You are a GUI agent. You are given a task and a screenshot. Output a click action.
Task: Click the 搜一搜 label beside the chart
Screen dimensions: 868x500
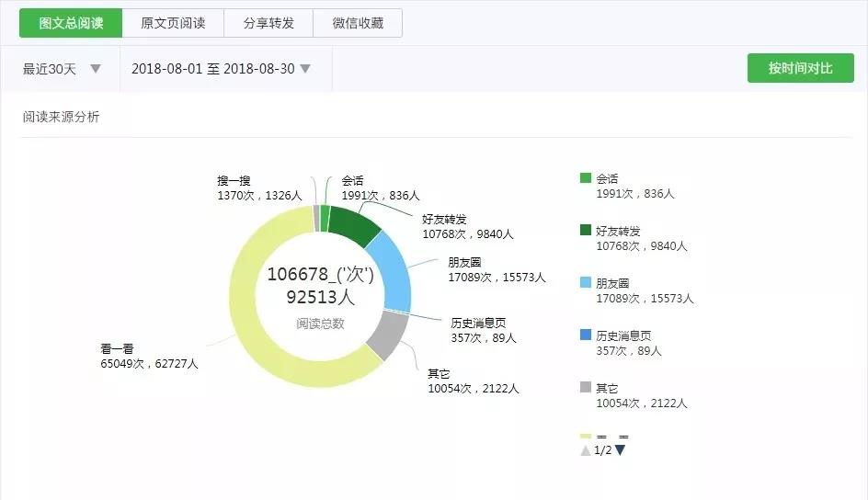tap(234, 181)
